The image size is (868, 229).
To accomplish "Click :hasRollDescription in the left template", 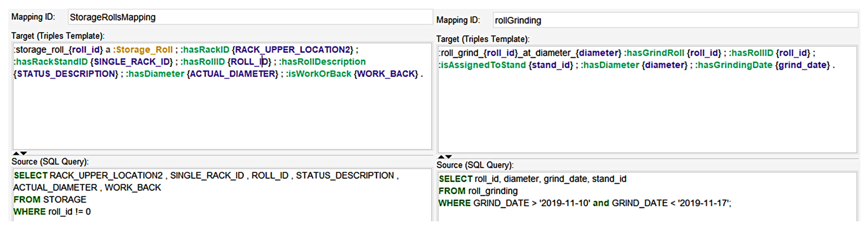I will pos(322,62).
